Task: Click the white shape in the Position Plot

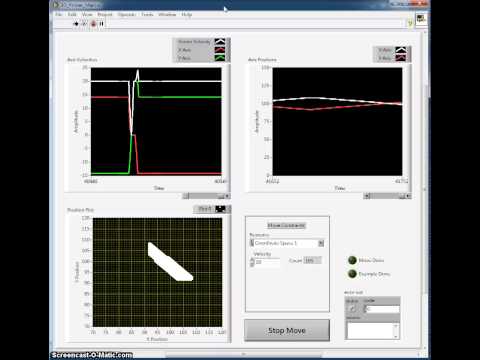Action: coord(170,262)
